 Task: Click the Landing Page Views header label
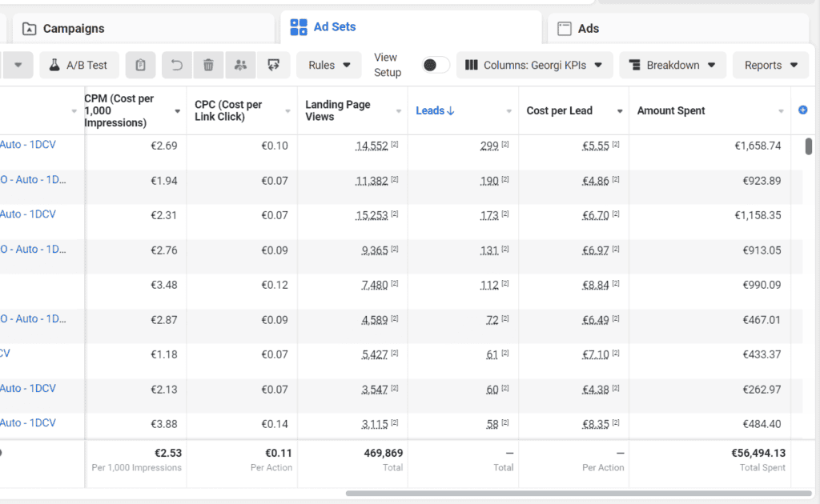click(x=338, y=110)
